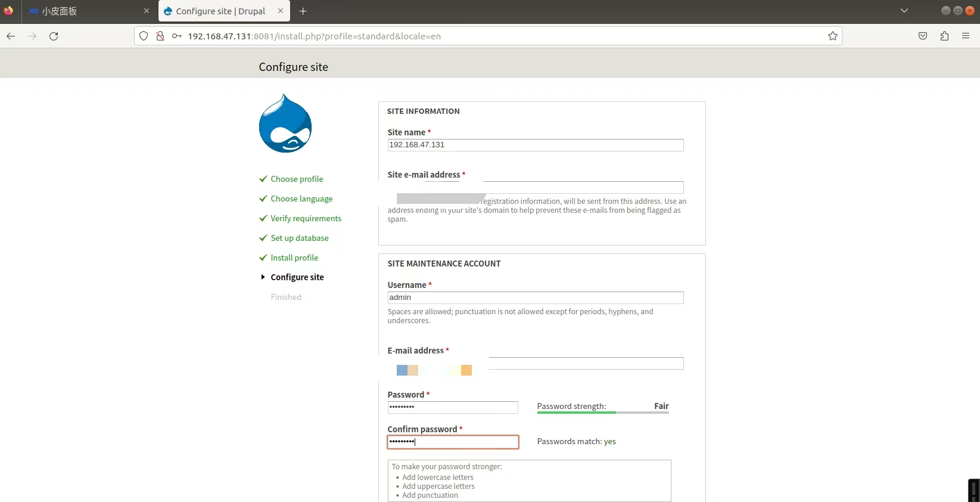Open a new tab with plus button
The height and width of the screenshot is (502, 980).
click(303, 11)
